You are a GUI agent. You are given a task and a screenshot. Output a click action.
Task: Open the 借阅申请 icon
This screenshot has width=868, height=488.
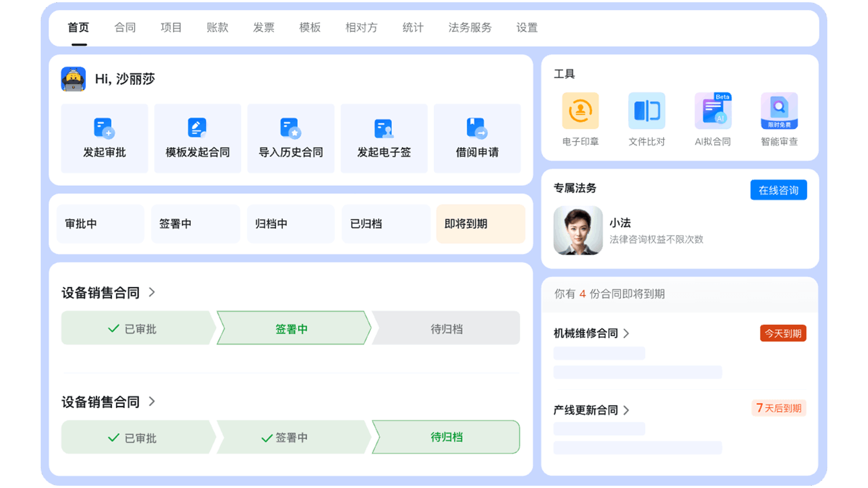476,128
